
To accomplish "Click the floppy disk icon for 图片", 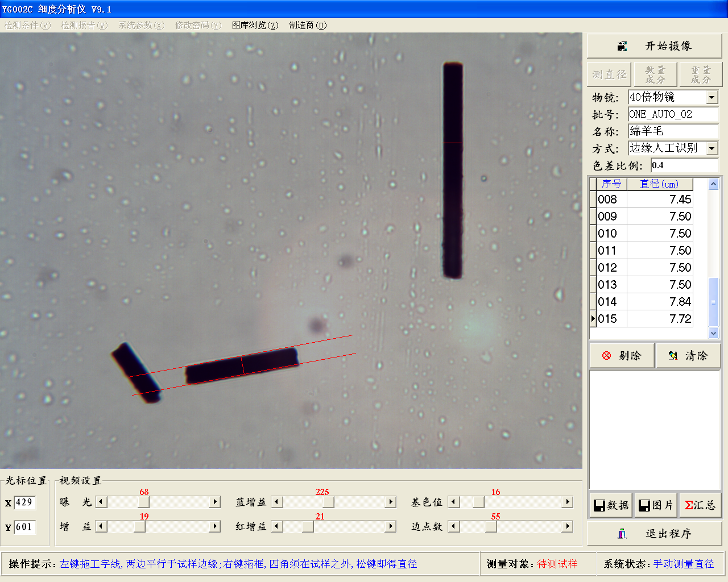I will tap(644, 505).
